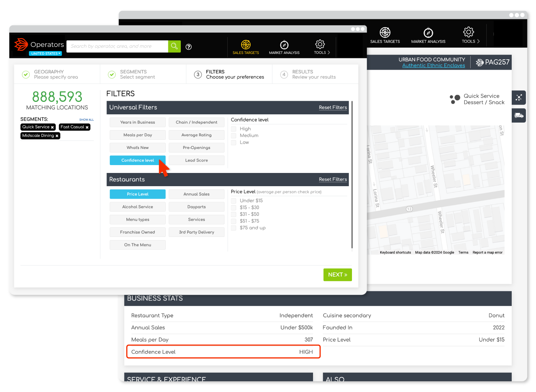This screenshot has height=392, width=536.
Task: Click the operator search input field
Action: coord(118,46)
